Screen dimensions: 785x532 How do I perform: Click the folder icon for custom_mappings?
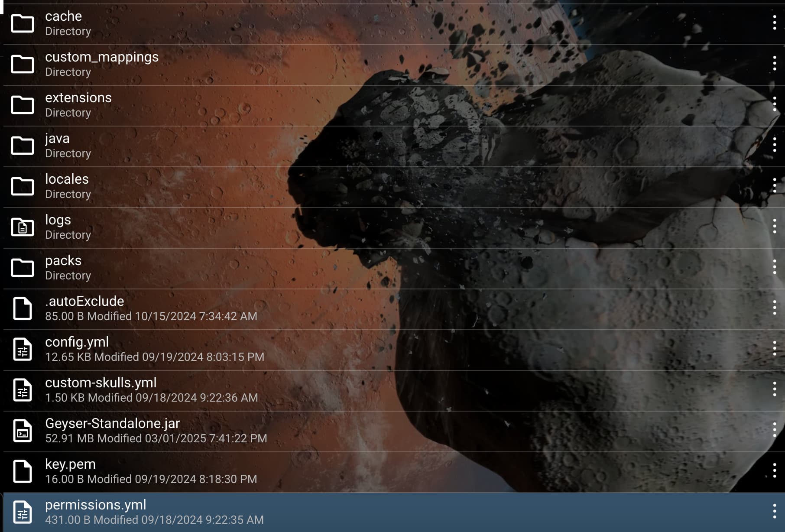click(x=23, y=64)
